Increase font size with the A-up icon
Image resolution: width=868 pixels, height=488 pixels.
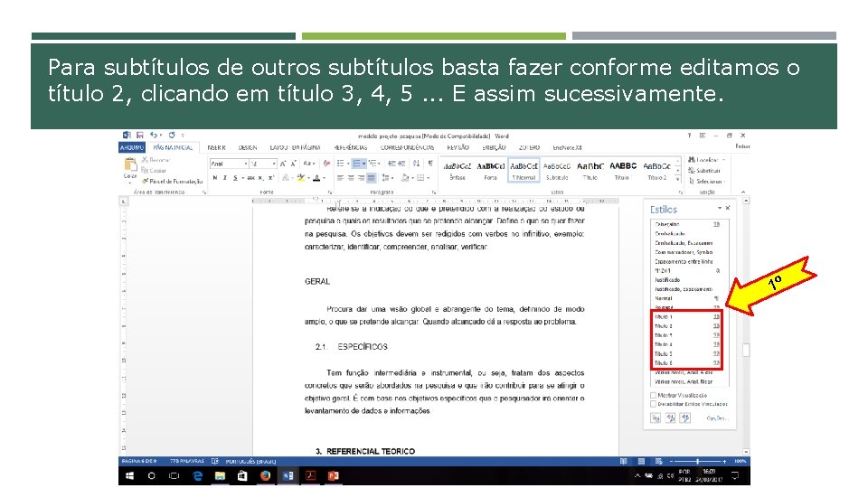[283, 164]
